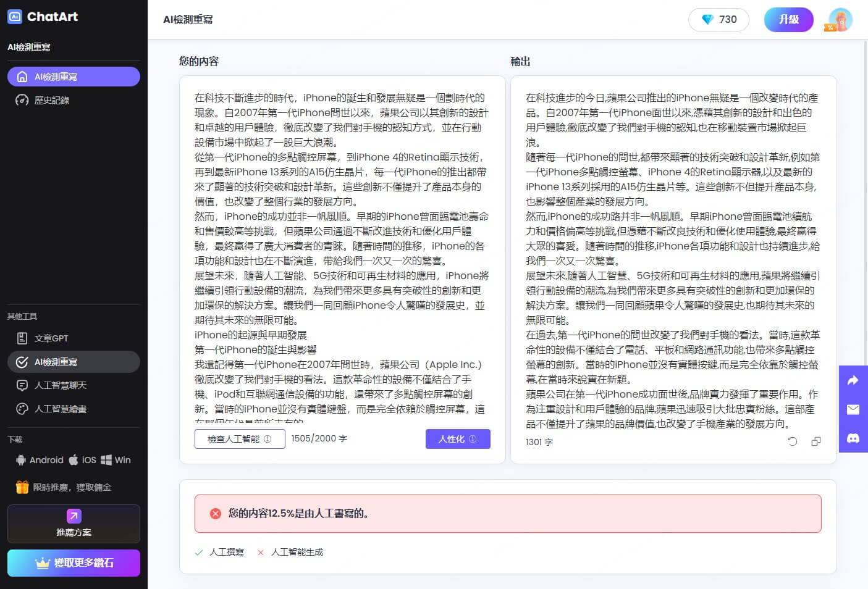
Task: Click the 輸出 heading
Action: pos(520,61)
